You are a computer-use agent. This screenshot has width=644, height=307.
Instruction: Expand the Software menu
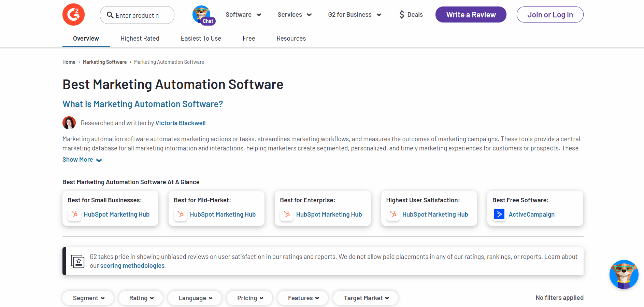click(243, 15)
